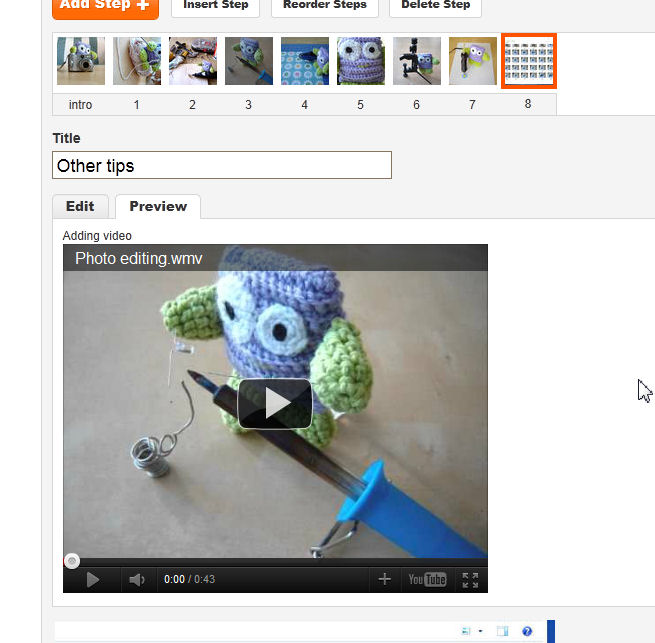Click the preview pane icon in bottom bar
Viewport: 655px width, 643px height.
coord(503,631)
